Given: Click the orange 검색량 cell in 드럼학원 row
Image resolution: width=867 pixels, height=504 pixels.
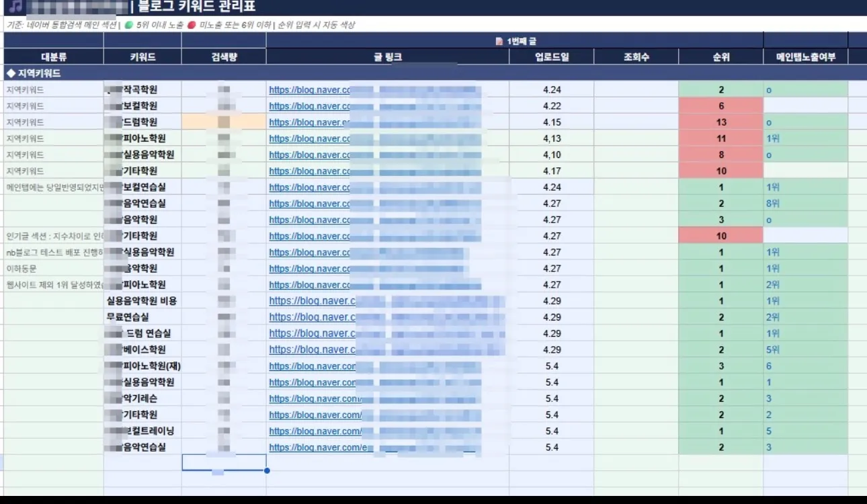Looking at the screenshot, I should tap(224, 122).
